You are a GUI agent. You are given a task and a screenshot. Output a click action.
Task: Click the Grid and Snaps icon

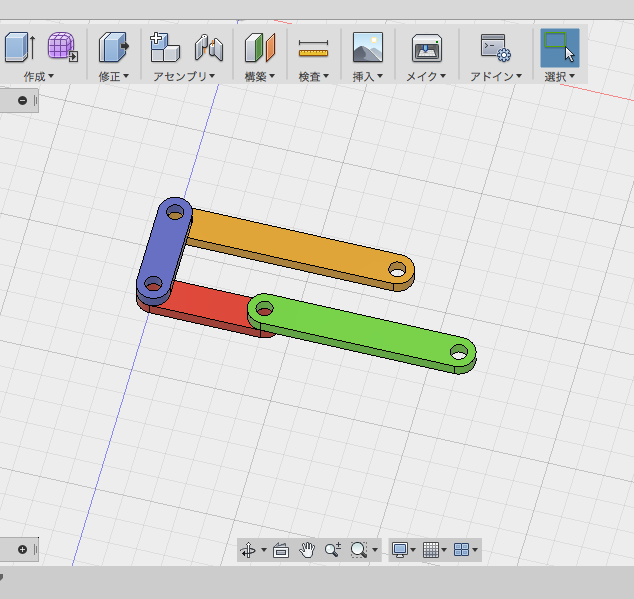(x=431, y=550)
